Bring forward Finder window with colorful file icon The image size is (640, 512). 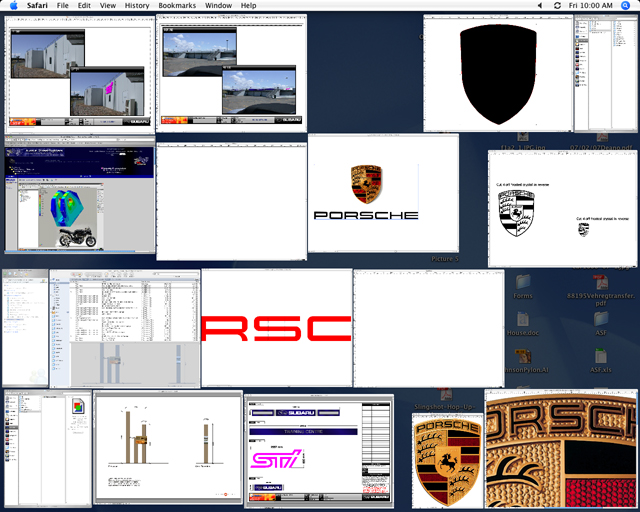pyautogui.click(x=48, y=448)
